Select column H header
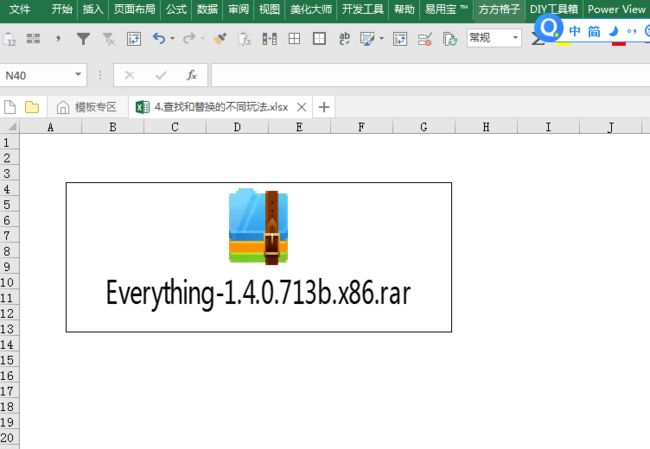Viewport: 650px width, 449px height. pyautogui.click(x=486, y=127)
